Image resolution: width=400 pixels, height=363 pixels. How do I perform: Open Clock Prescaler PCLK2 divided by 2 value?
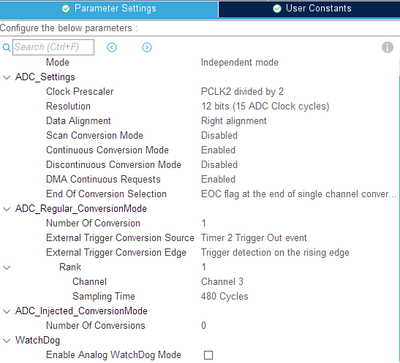(x=242, y=91)
